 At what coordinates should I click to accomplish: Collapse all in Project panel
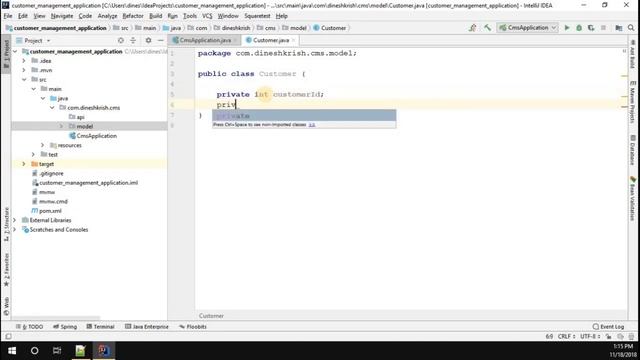(x=133, y=40)
